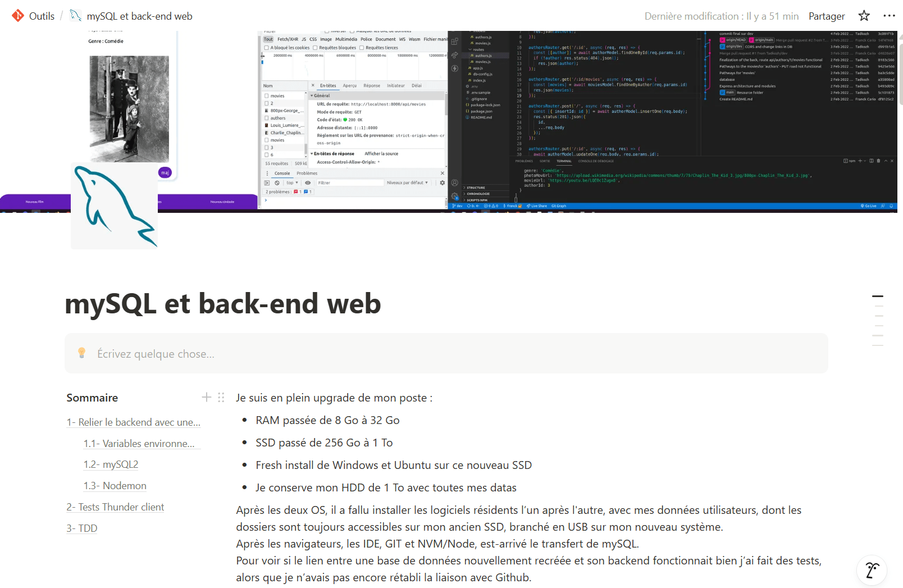Click the small dolphin icon in breadcrumb
The image size is (903, 588).
tap(75, 16)
